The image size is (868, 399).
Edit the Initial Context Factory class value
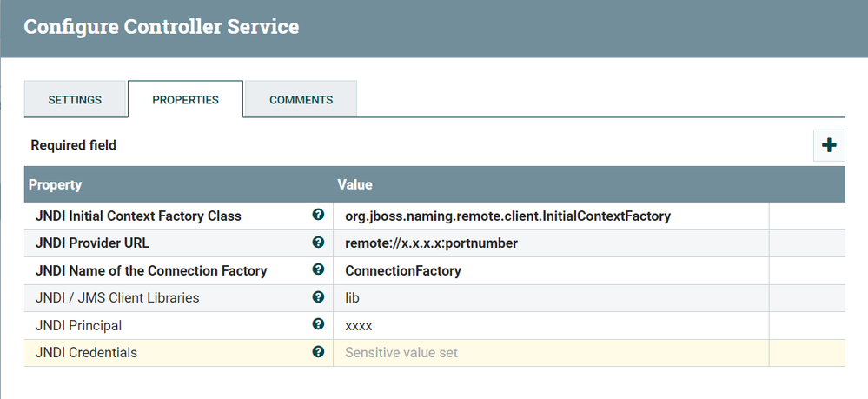click(507, 216)
